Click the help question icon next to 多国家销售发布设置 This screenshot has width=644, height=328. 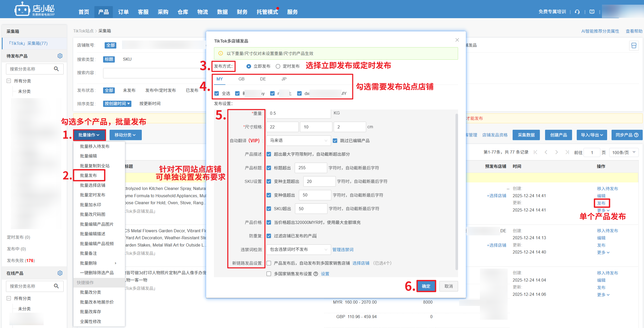(x=316, y=274)
